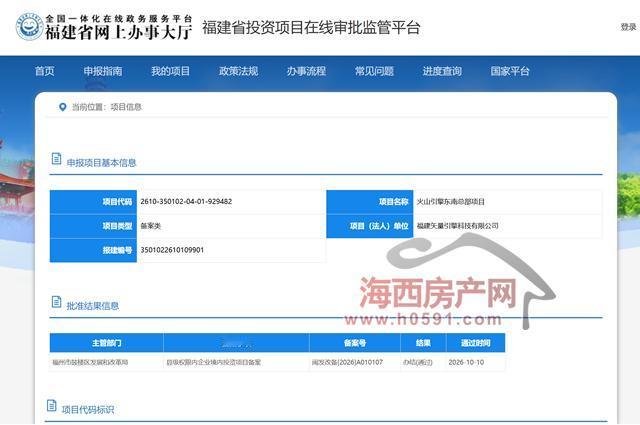This screenshot has height=425, width=640.
Task: Open the 首页 navigation item
Action: coord(44,71)
